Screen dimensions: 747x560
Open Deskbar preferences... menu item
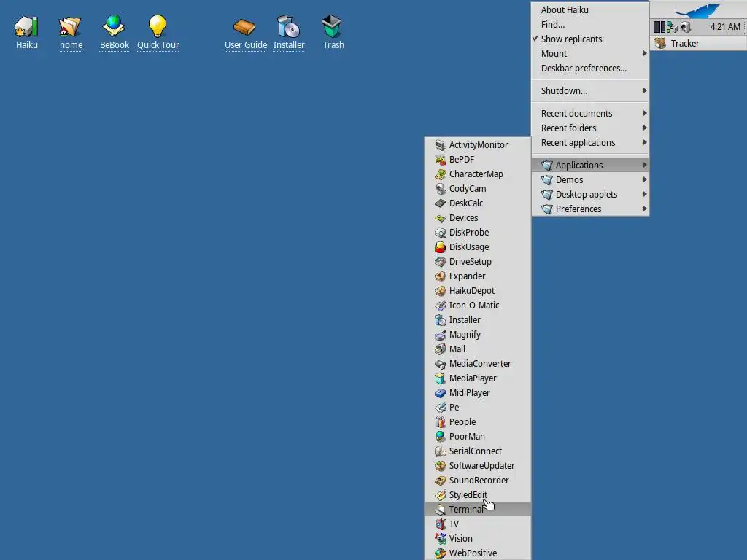tap(590, 69)
